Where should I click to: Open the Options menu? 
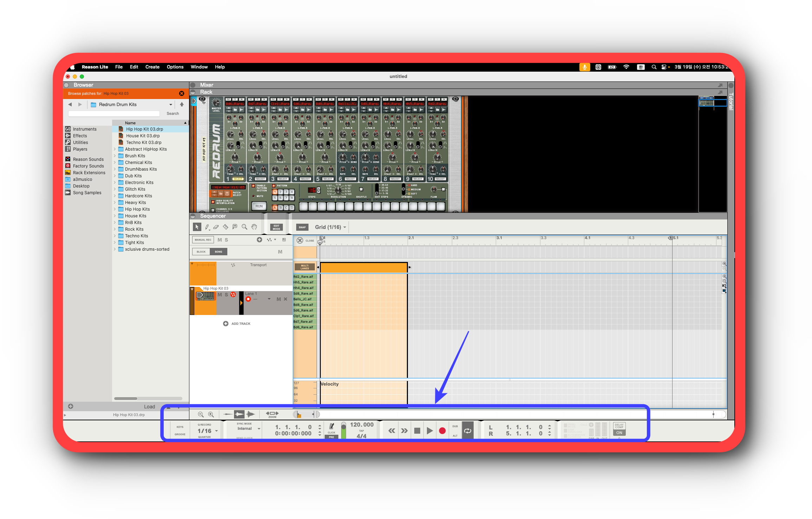pyautogui.click(x=175, y=67)
